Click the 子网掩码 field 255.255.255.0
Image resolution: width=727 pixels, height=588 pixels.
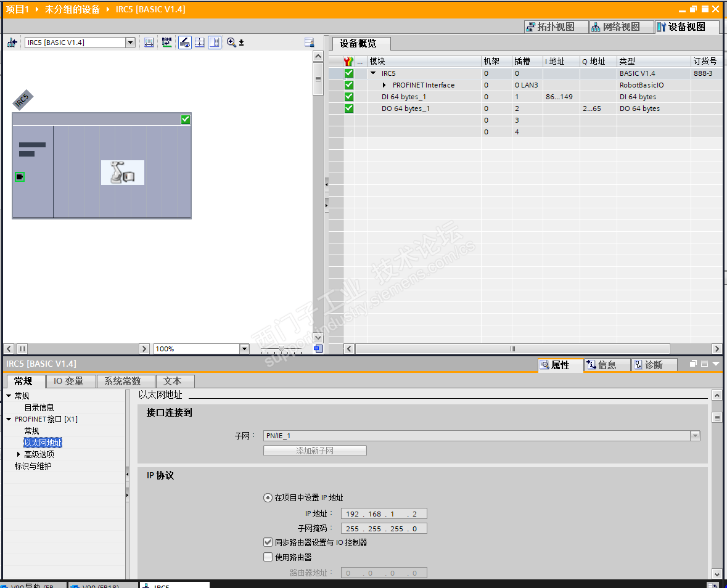(x=384, y=529)
